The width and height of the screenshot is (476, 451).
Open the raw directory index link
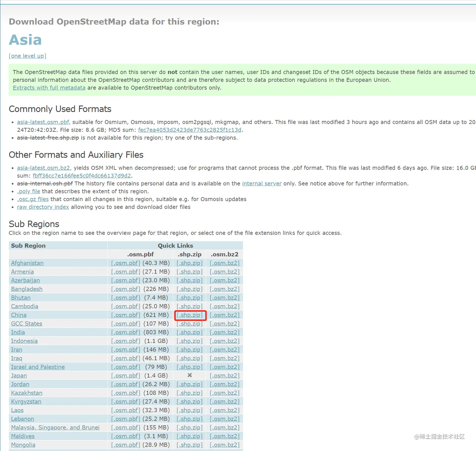click(x=43, y=207)
